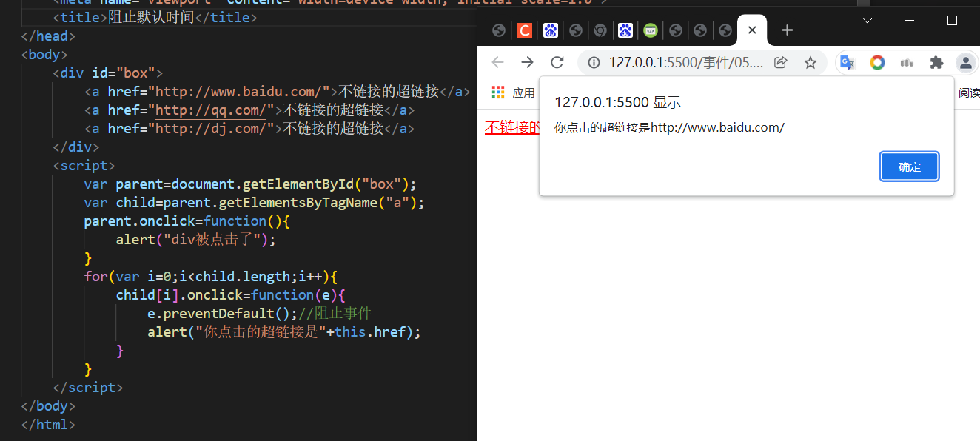Go forward in browser history
The height and width of the screenshot is (441, 980).
(527, 62)
